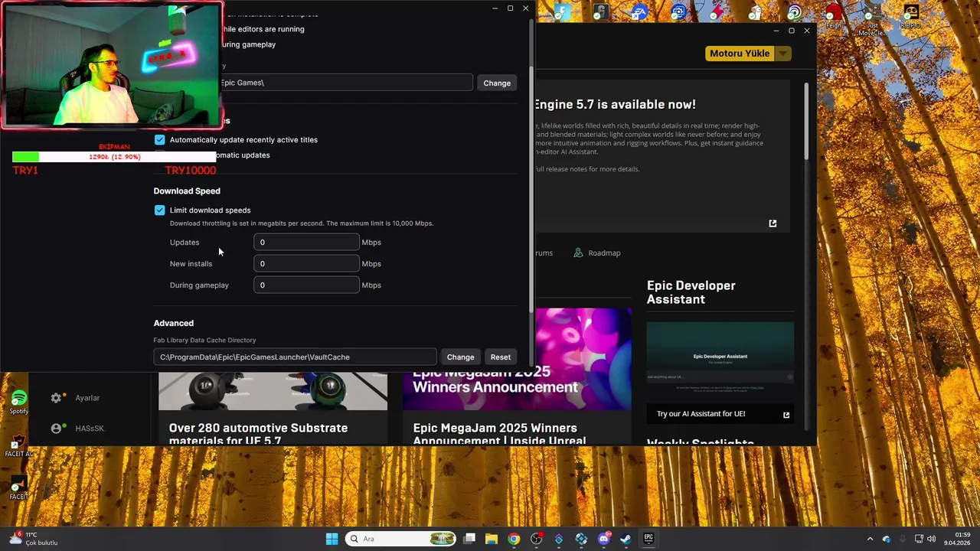The image size is (980, 551).
Task: Open Windows Start menu
Action: click(332, 539)
